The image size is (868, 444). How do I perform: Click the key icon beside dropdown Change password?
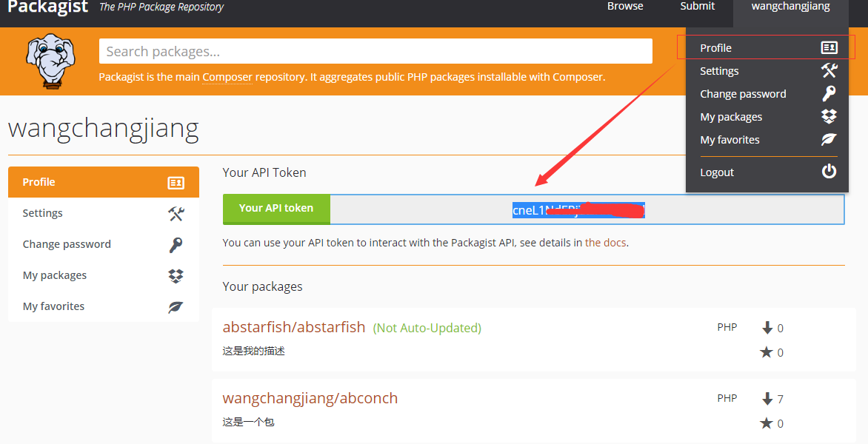tap(829, 93)
